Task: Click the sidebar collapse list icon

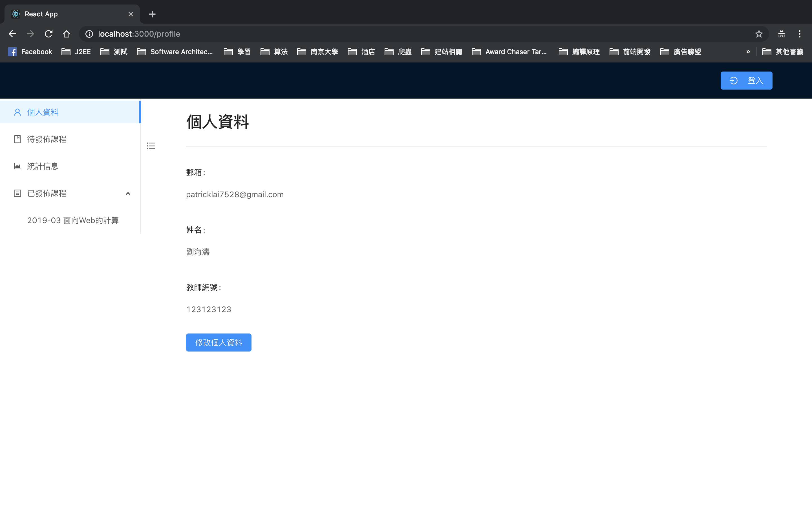Action: pos(151,146)
